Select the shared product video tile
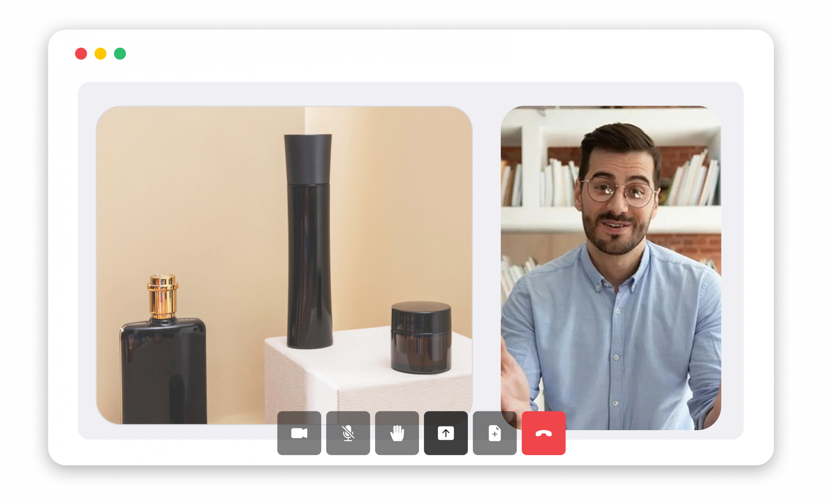 click(215, 202)
